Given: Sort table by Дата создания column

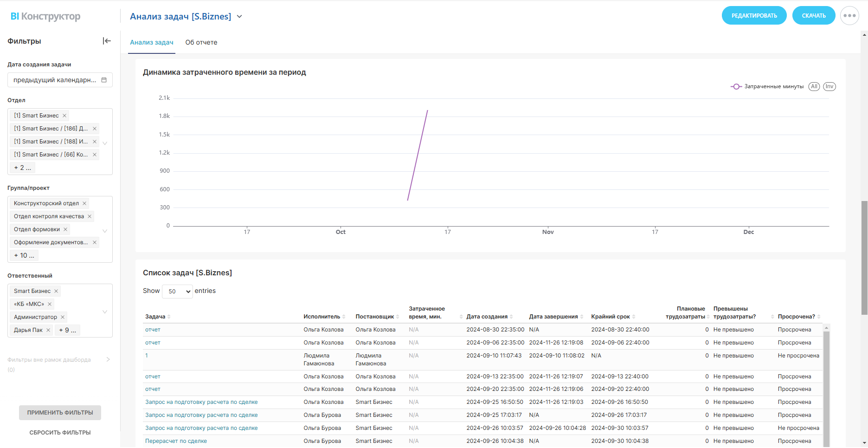Looking at the screenshot, I should click(511, 317).
